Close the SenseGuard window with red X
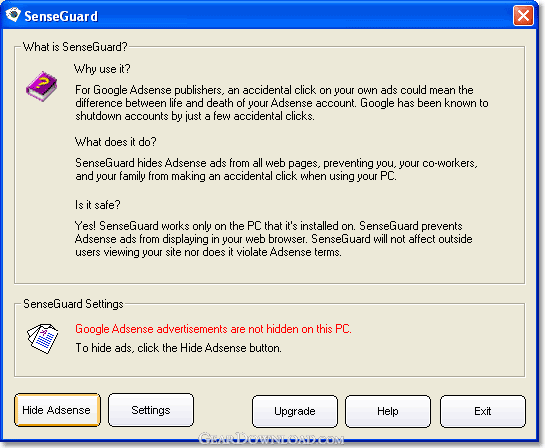Screen dimensions: 545x448 click(x=523, y=16)
